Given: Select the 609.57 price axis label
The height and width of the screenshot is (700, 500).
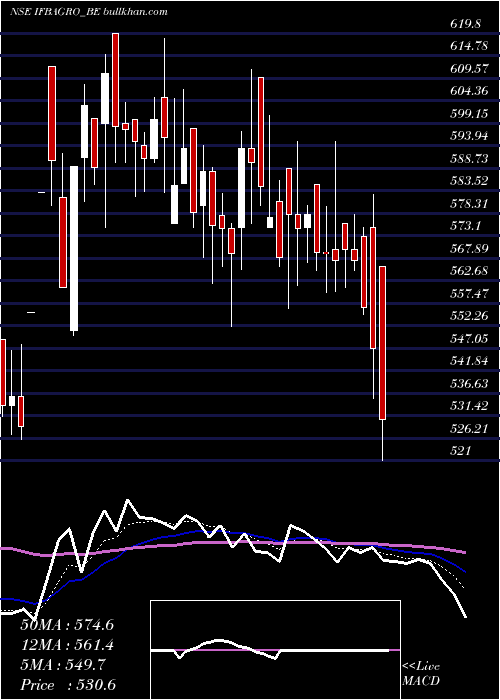Looking at the screenshot, I should tap(469, 68).
